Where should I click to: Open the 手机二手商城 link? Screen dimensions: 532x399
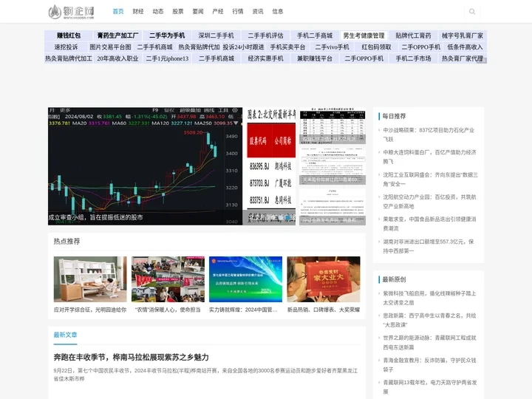[x=315, y=35]
